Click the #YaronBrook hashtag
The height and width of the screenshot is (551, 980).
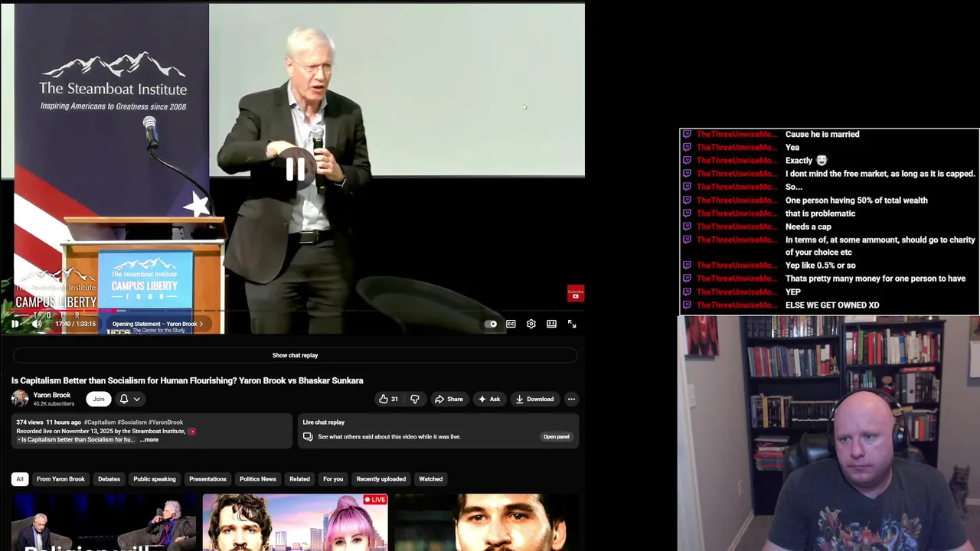(x=166, y=422)
